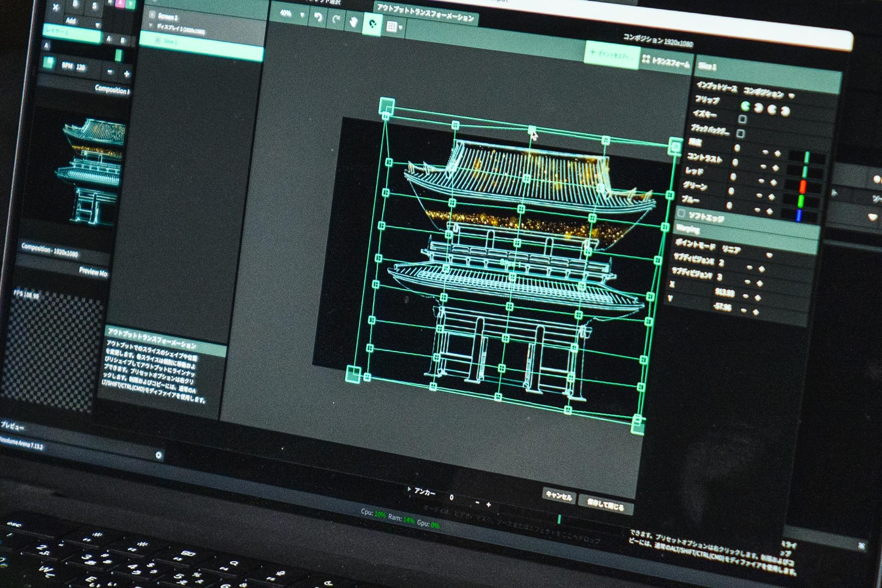Enable the ソフトエッジ checkbox

(681, 213)
